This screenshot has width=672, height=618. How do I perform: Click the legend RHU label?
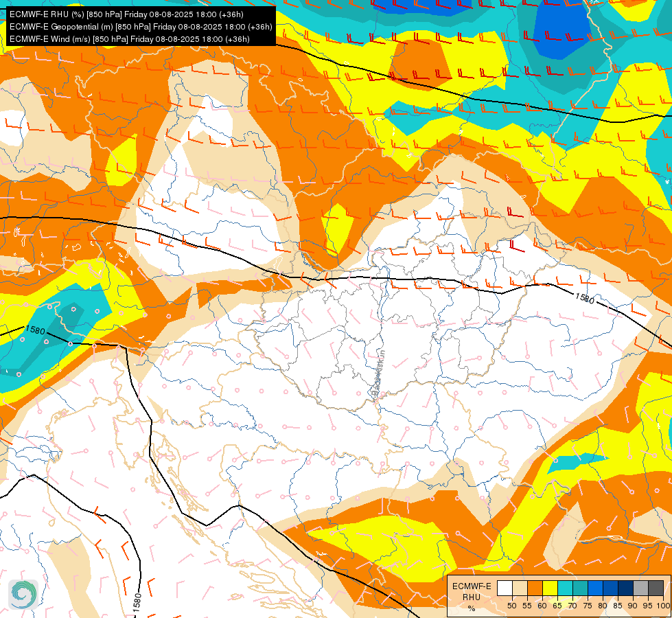pos(472,597)
